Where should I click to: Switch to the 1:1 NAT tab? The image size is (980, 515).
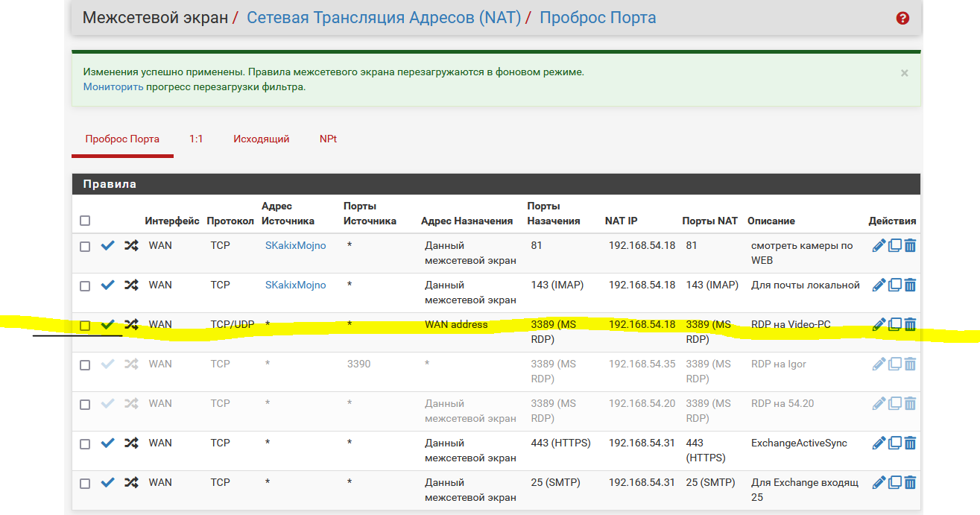[x=196, y=139]
